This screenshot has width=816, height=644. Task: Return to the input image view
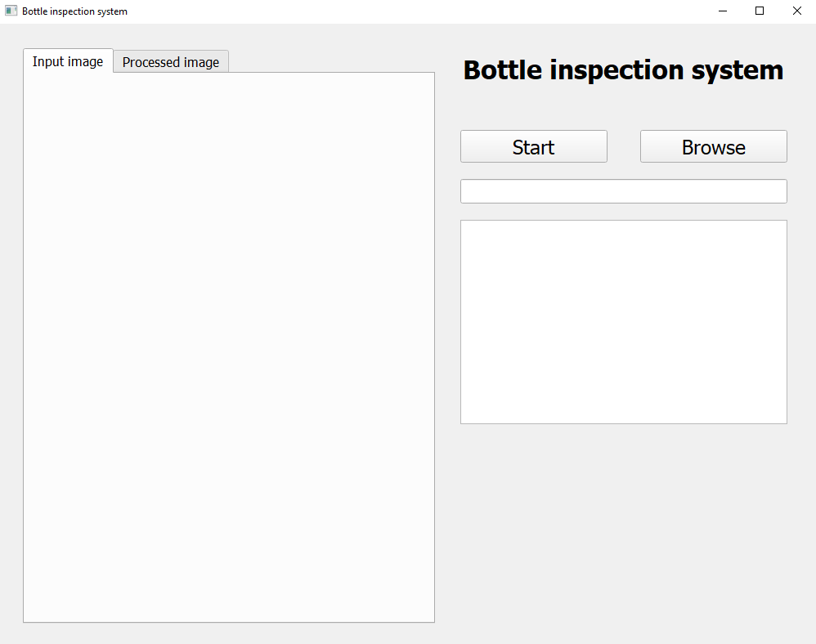point(68,60)
